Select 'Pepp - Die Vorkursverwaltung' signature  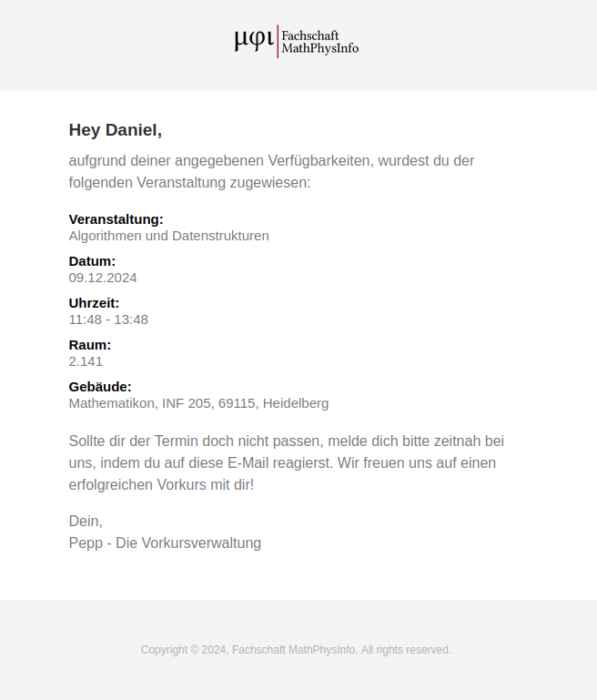165,543
